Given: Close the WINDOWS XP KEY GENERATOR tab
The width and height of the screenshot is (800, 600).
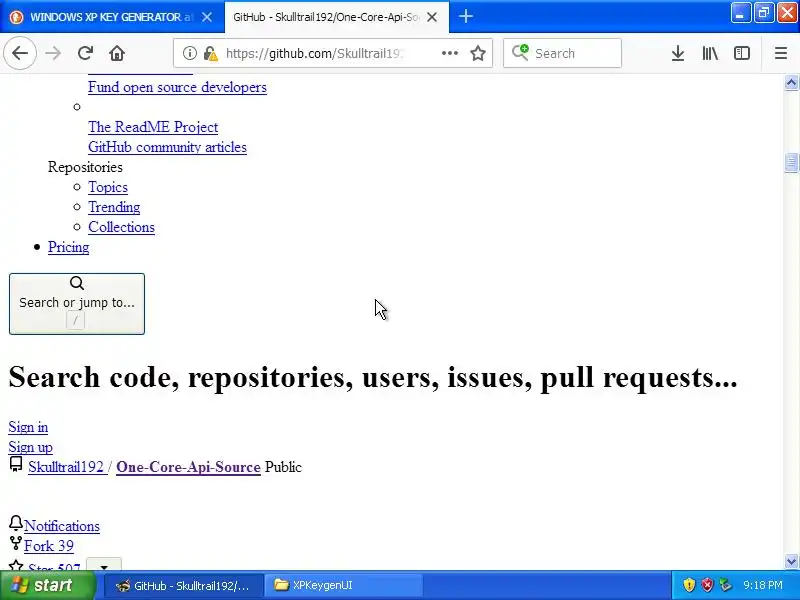Looking at the screenshot, I should pyautogui.click(x=207, y=17).
